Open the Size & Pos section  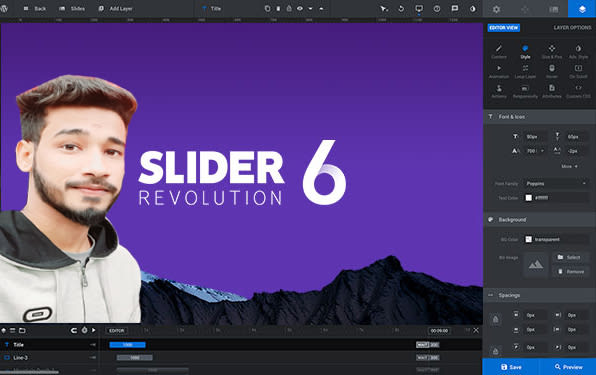click(552, 52)
